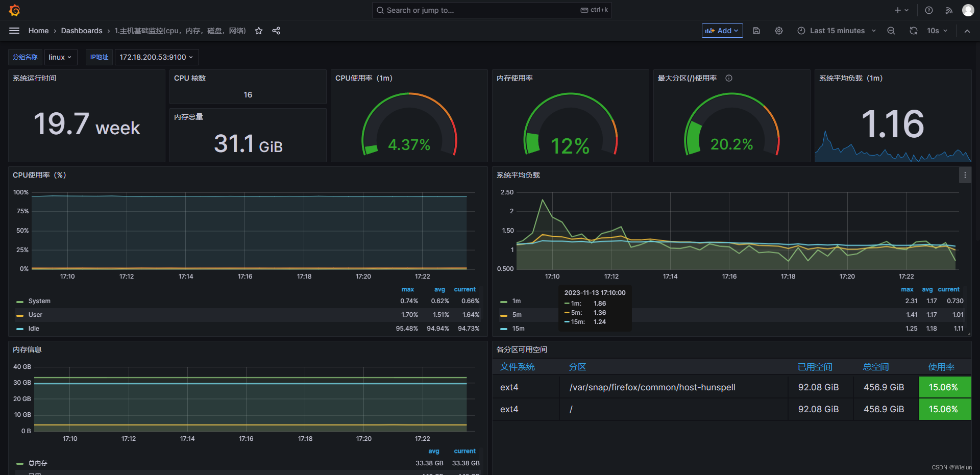This screenshot has height=475, width=980.
Task: Click the 94.73% Idle current value
Action: 469,329
